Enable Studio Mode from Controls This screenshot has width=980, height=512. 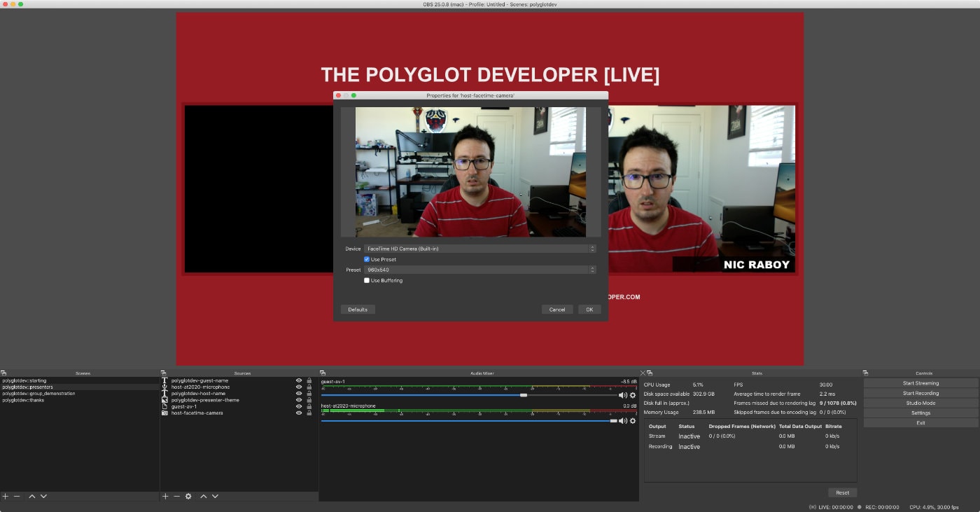[x=920, y=403]
